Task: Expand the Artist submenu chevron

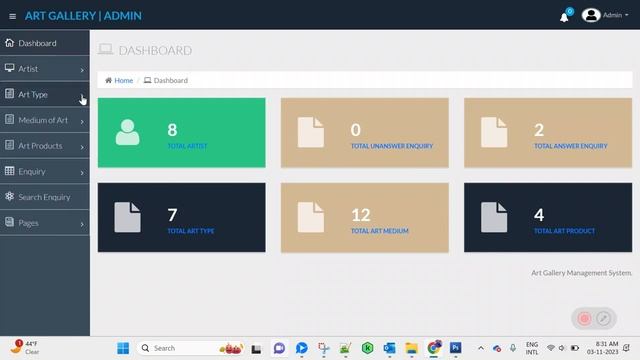Action: pyautogui.click(x=82, y=70)
